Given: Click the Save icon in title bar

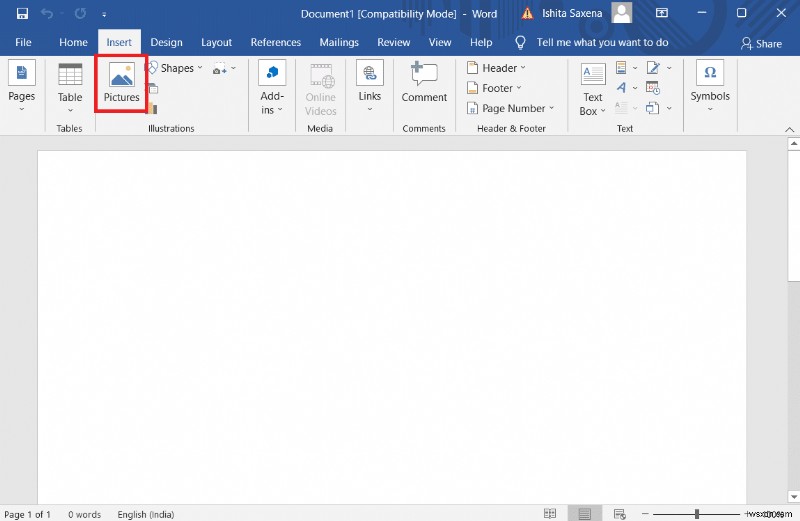Looking at the screenshot, I should 22,14.
